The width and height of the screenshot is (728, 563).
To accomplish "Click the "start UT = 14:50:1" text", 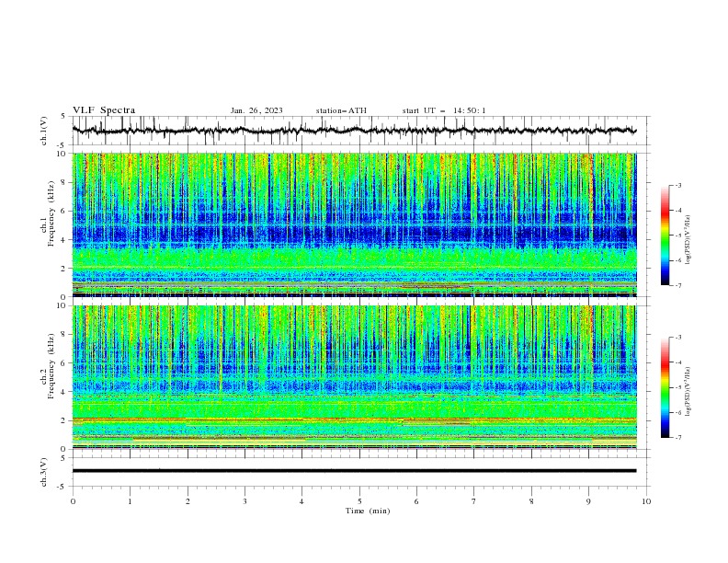I will coord(444,110).
